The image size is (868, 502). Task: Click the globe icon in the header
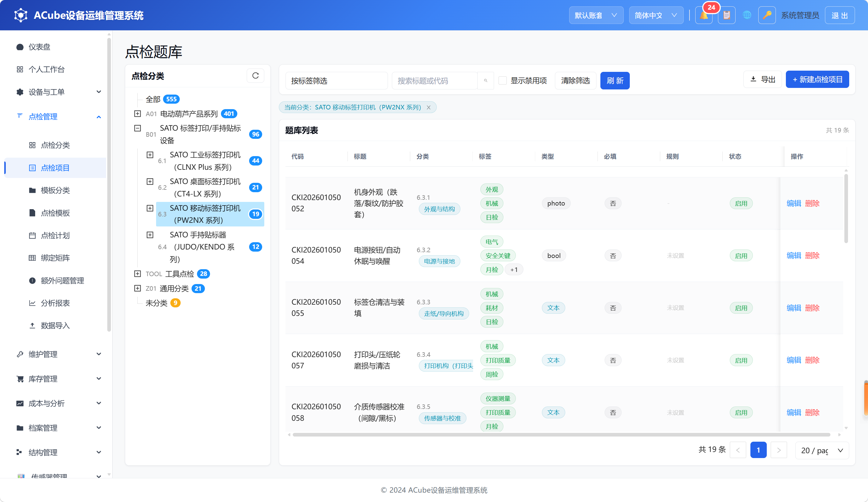747,15
